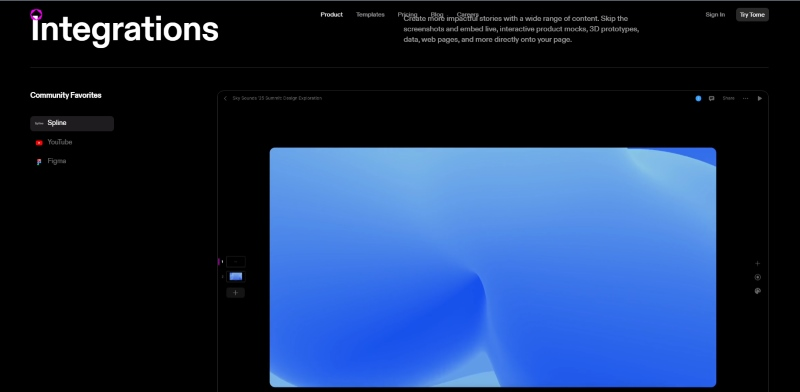Viewport: 800px width, 392px height.
Task: Select the first page thumbnail
Action: click(235, 262)
